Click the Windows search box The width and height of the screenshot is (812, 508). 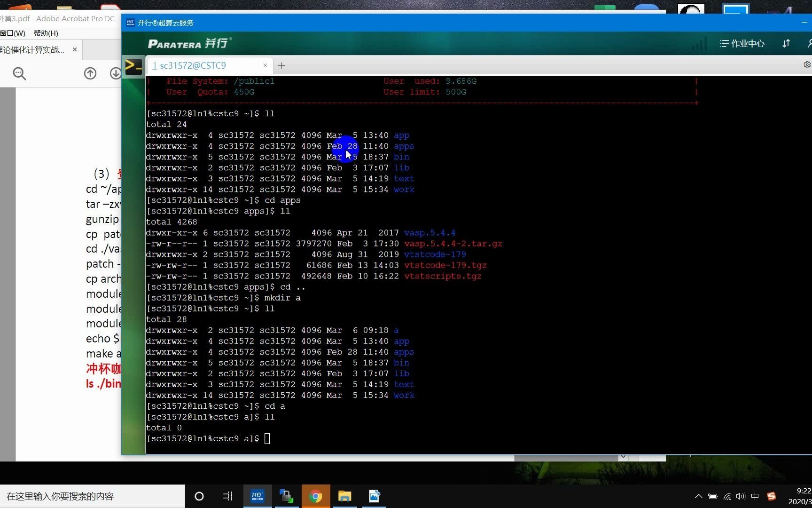pos(93,496)
